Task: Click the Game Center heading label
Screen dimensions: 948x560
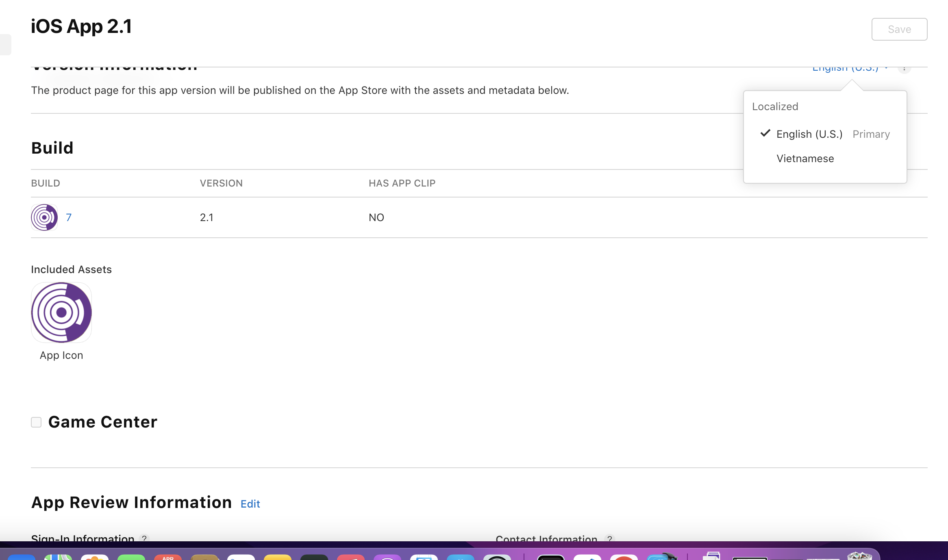Action: pyautogui.click(x=102, y=422)
